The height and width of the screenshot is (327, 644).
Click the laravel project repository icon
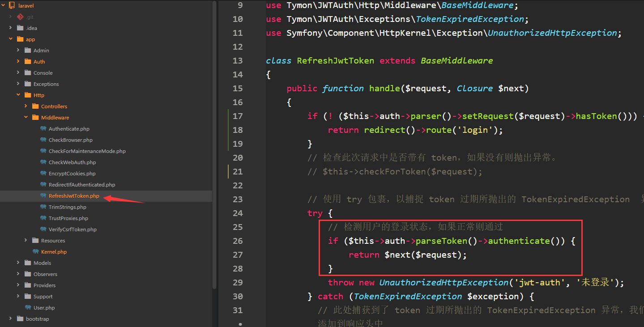[12, 6]
